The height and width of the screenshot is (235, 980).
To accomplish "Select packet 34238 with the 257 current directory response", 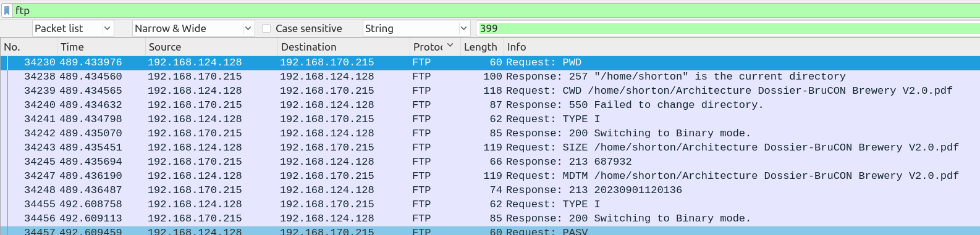I will click(490, 76).
